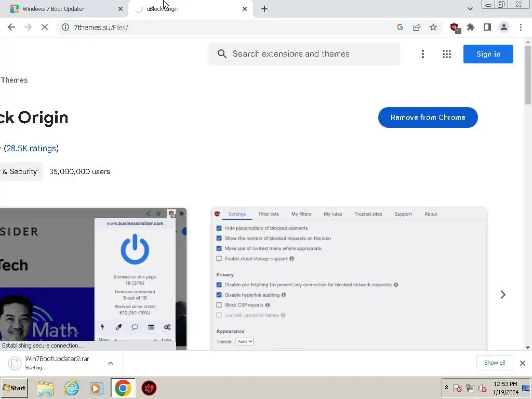Screen dimensions: 532x399
Task: View site information icon in address bar
Action: [x=65, y=27]
